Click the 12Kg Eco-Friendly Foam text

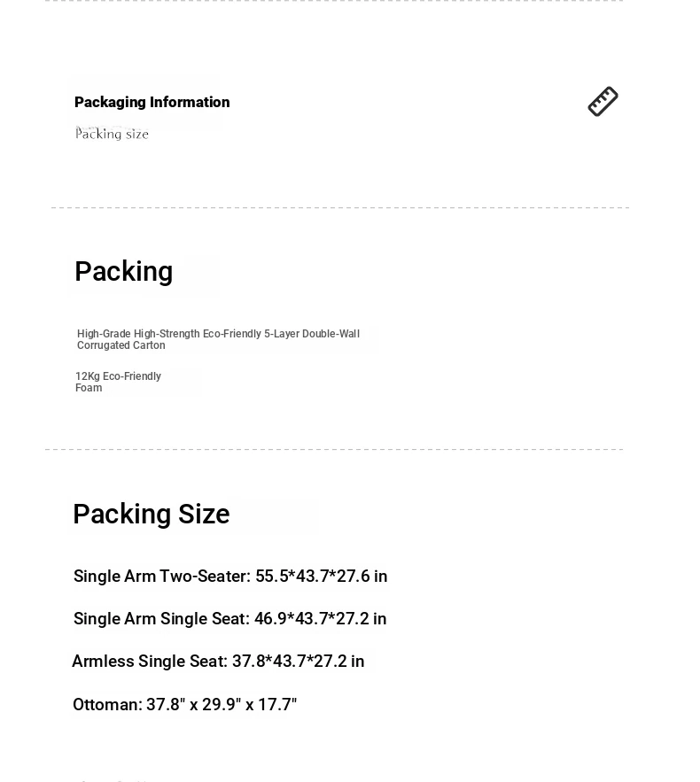pos(118,382)
